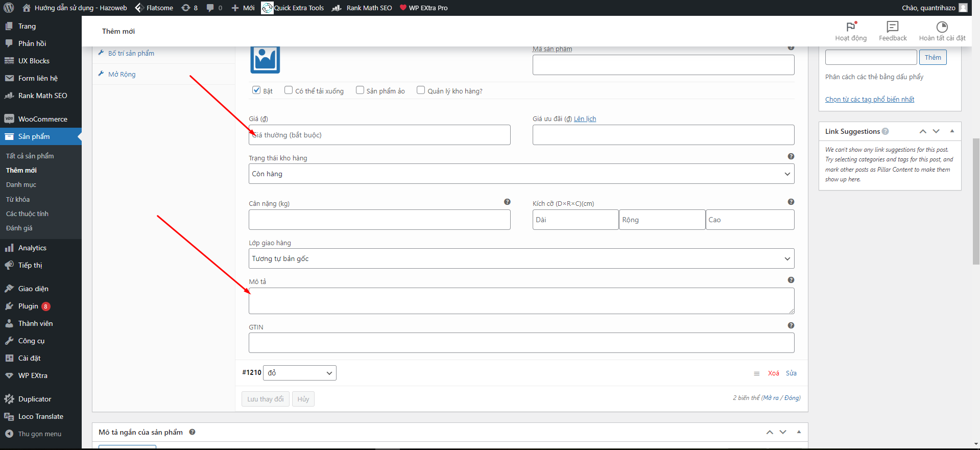Select Mở Rộng product data tab

[x=122, y=74]
